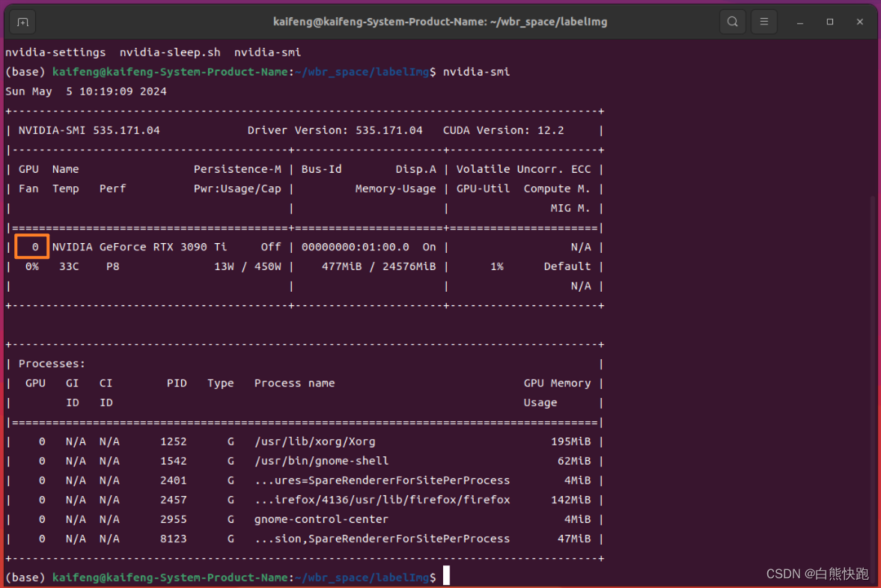
Task: Click the nvidia-sleep.sh filename
Action: point(170,52)
